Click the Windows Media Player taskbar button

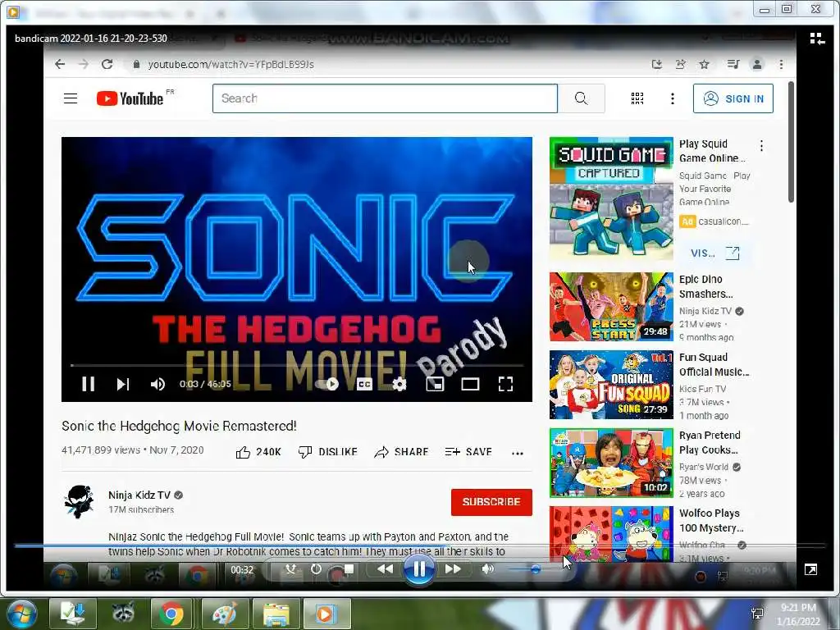(326, 614)
